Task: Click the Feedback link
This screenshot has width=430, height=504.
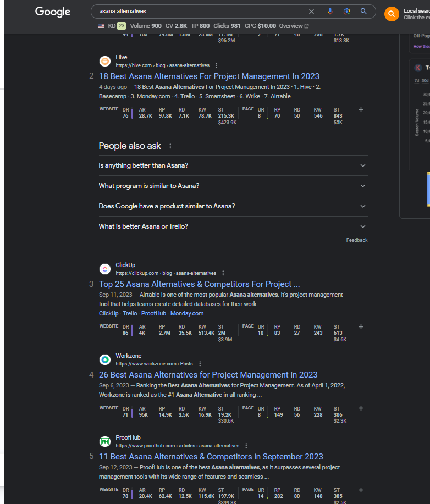Action: click(357, 240)
